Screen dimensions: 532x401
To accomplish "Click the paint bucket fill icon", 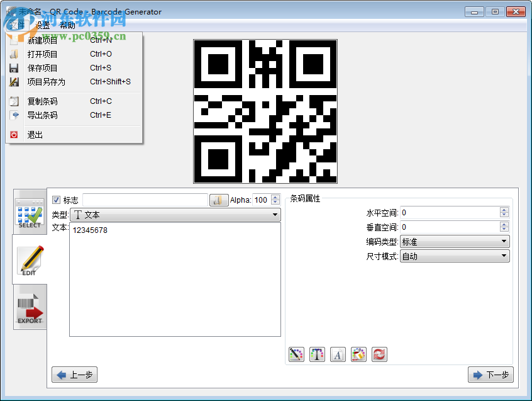I will [358, 354].
